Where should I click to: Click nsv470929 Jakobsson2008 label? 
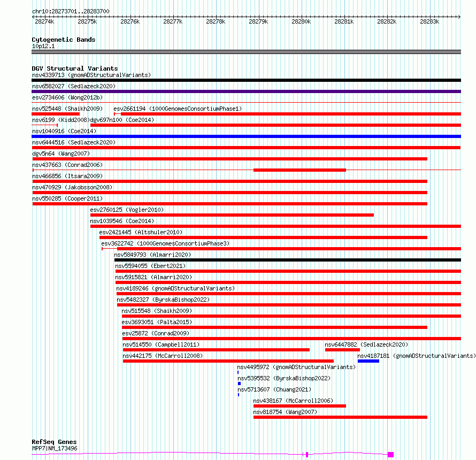point(72,187)
